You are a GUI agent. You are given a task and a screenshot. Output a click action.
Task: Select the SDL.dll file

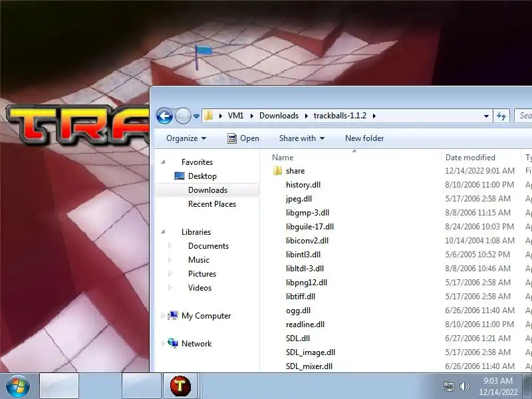pos(297,338)
